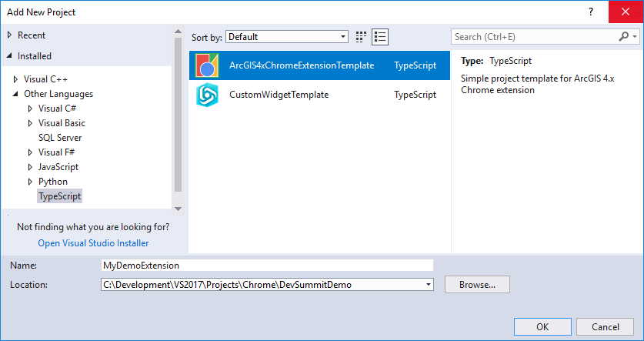Select the CustomWidgetTemplate row
The image size is (644, 341).
[x=319, y=95]
